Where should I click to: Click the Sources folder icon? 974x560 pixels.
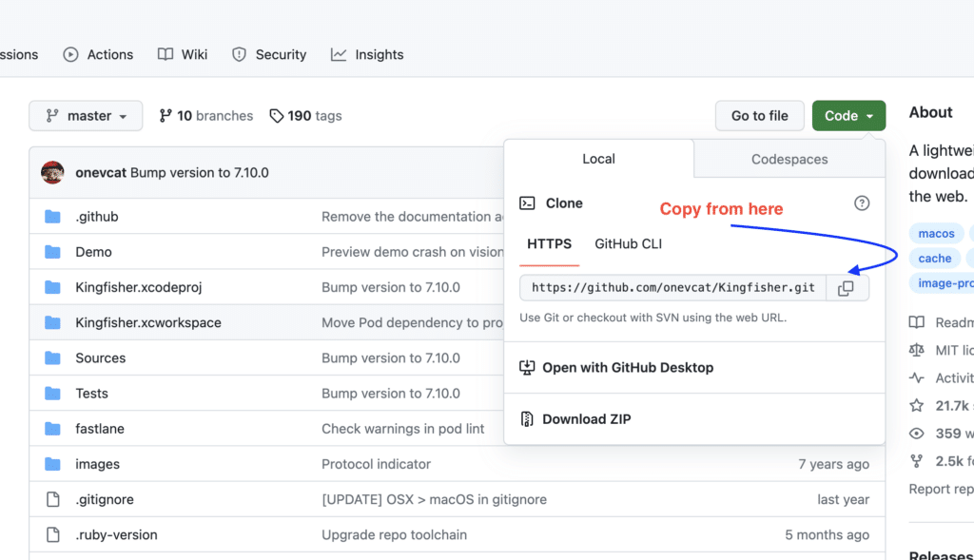coord(51,357)
